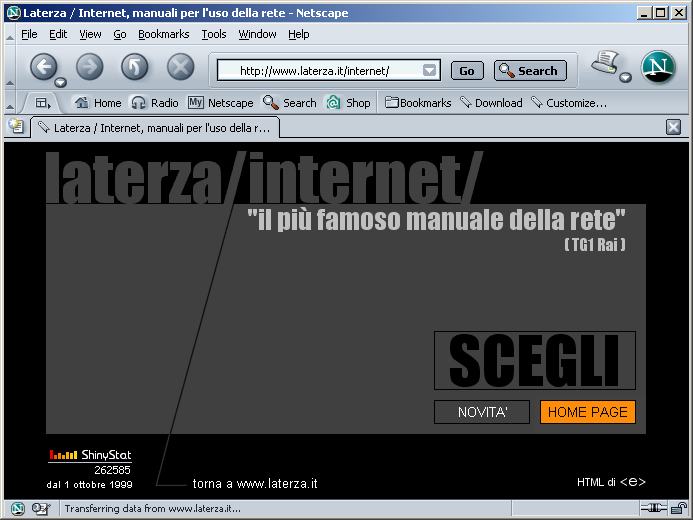Open the ShinyStat counter link
The image size is (693, 520).
[90, 455]
